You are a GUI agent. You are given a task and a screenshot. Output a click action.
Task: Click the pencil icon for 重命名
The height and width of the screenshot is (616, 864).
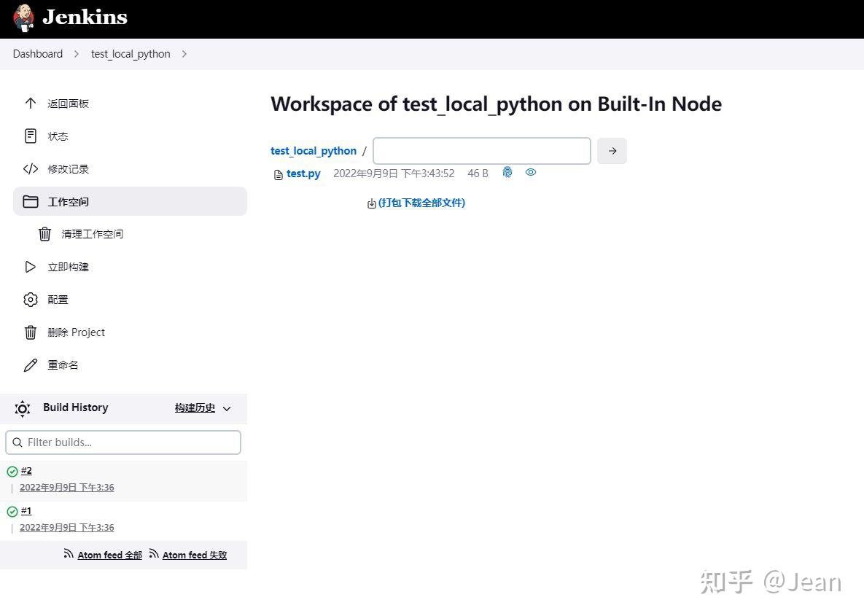click(x=30, y=365)
